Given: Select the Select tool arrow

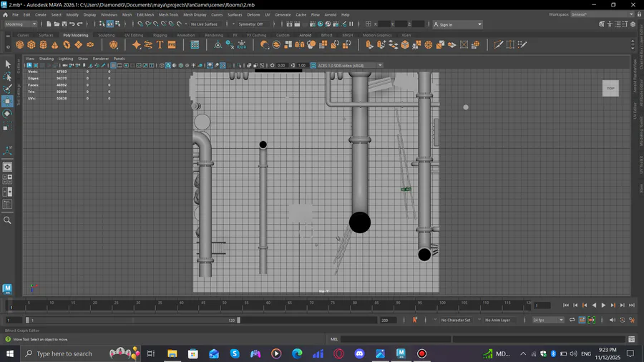Looking at the screenshot, I should tap(7, 64).
